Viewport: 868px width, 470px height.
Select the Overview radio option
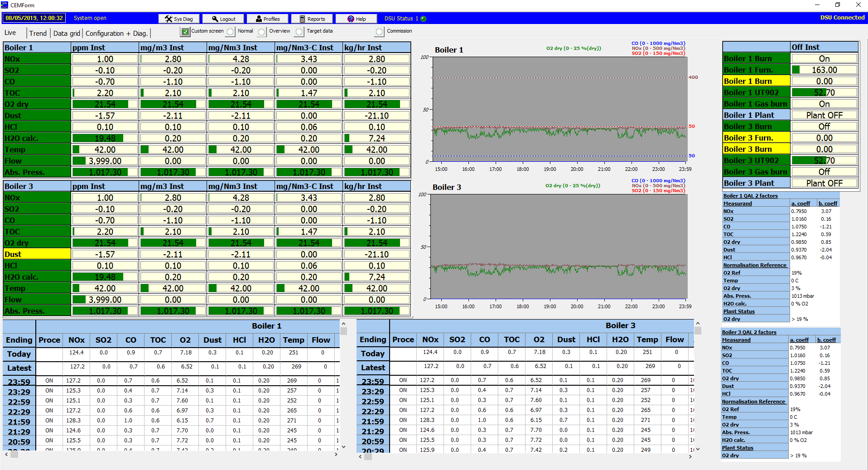click(x=262, y=32)
